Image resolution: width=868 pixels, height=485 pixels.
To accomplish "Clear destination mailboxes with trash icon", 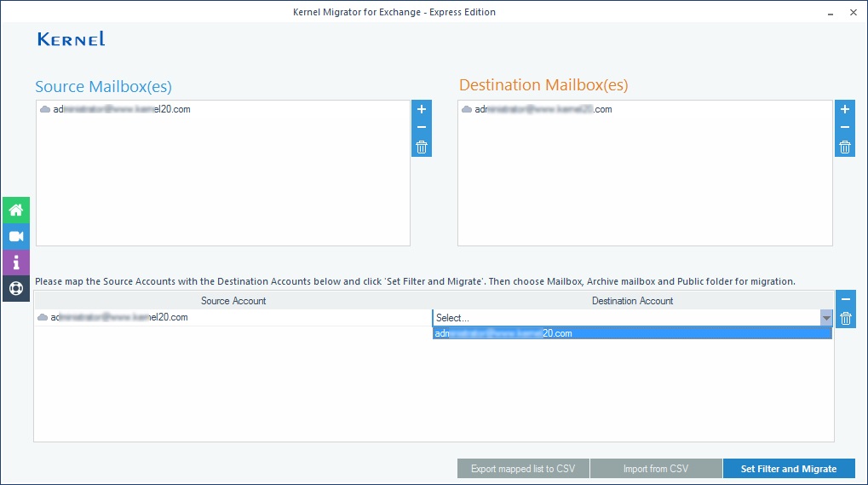I will coord(844,147).
